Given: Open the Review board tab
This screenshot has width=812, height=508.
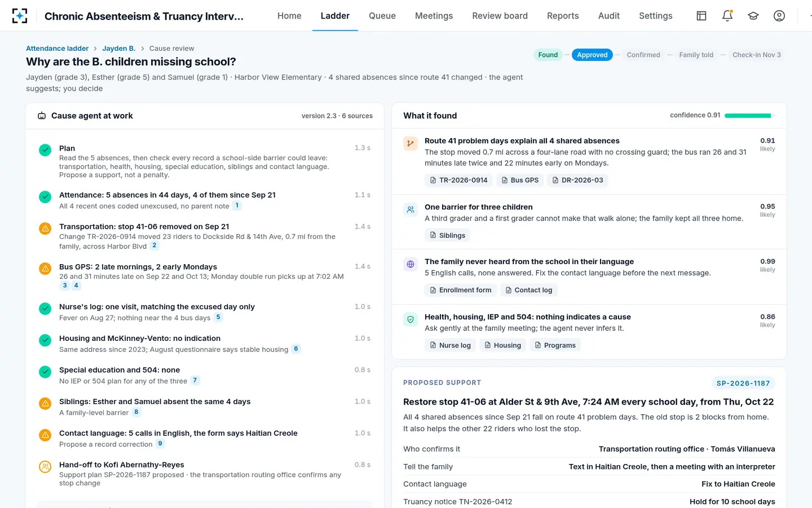Looking at the screenshot, I should (x=500, y=16).
